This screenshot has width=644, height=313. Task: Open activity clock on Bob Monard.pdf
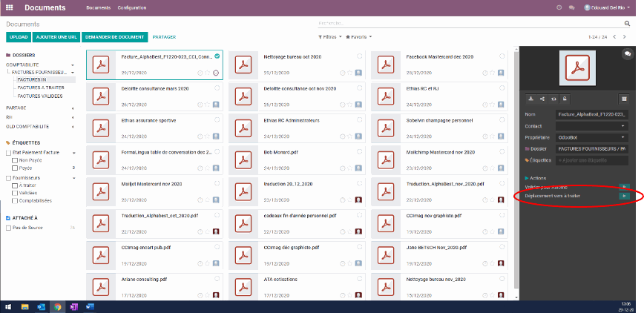coord(343,168)
